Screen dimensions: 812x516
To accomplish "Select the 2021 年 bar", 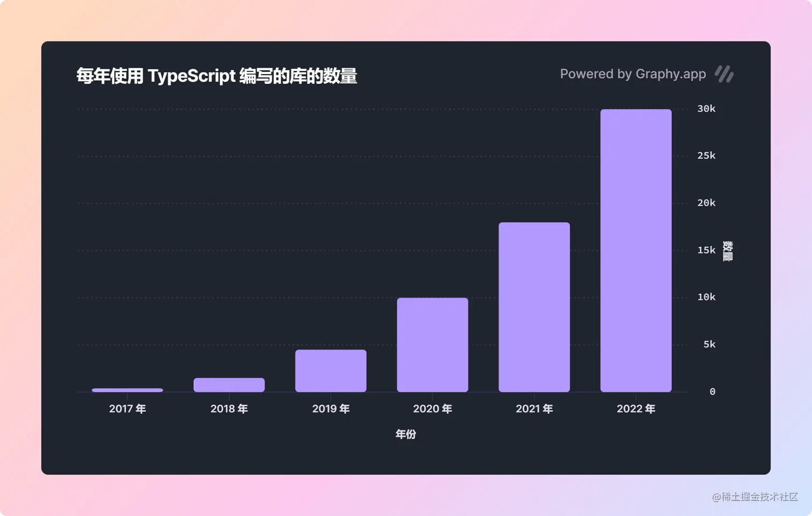I will click(534, 306).
